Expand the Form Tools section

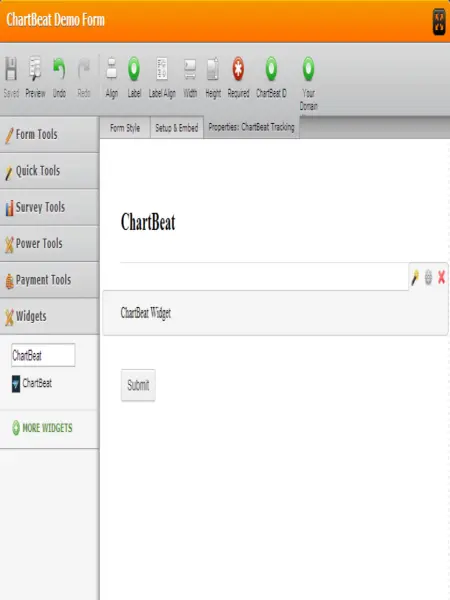[x=49, y=135]
